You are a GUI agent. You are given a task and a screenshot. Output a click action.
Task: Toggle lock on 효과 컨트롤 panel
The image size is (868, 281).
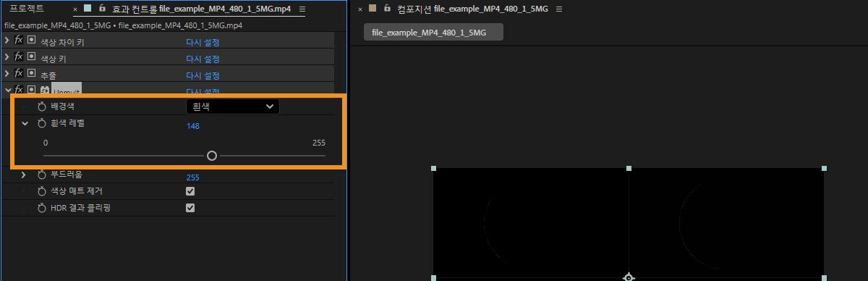click(102, 9)
